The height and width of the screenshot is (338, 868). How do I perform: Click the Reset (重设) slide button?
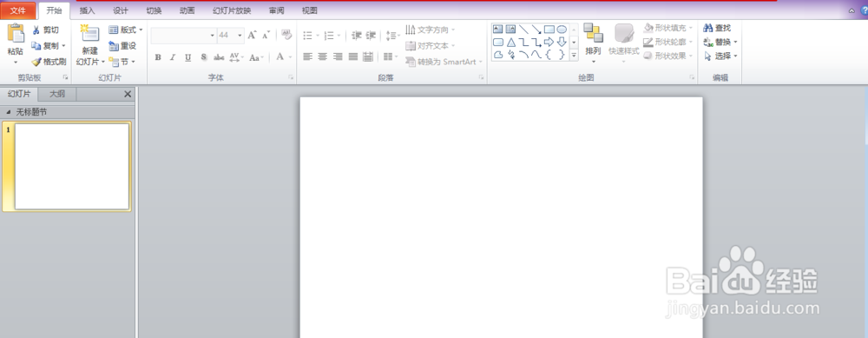coord(122,46)
